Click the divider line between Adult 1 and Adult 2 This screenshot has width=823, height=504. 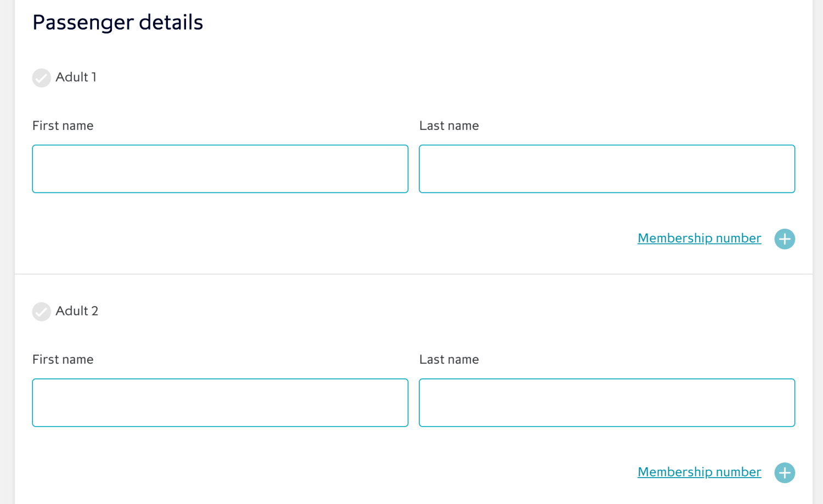(414, 274)
